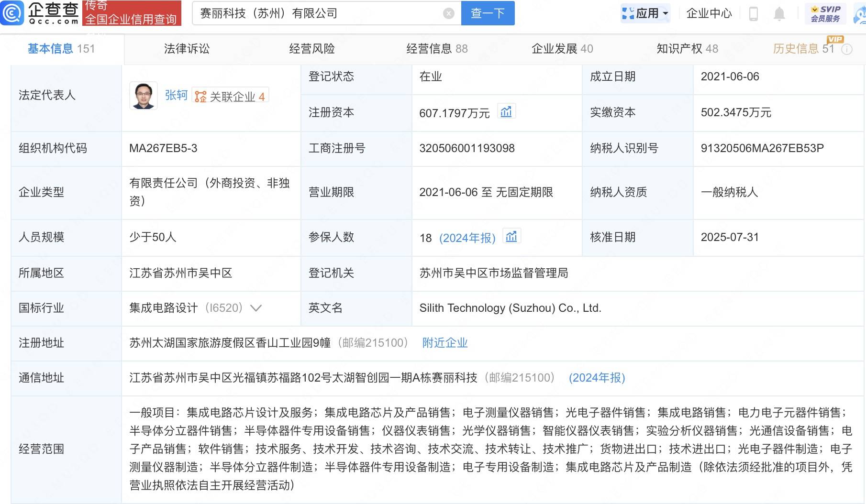Select registered capital value 607.1797万元
The height and width of the screenshot is (504, 866).
click(454, 113)
